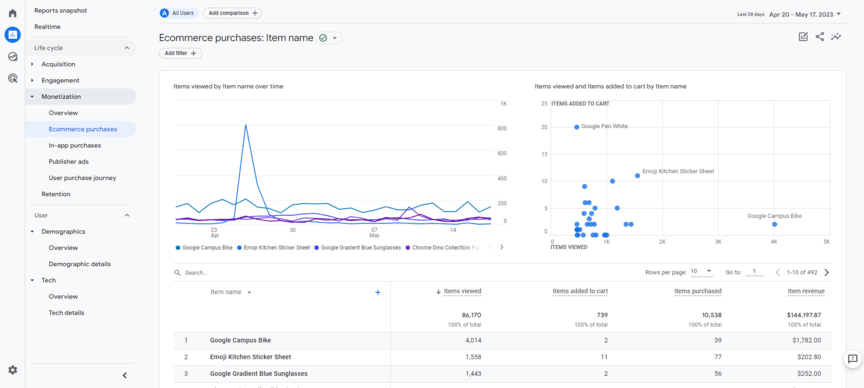Open the Explore icon in left rail
The height and width of the screenshot is (388, 864).
click(x=12, y=57)
